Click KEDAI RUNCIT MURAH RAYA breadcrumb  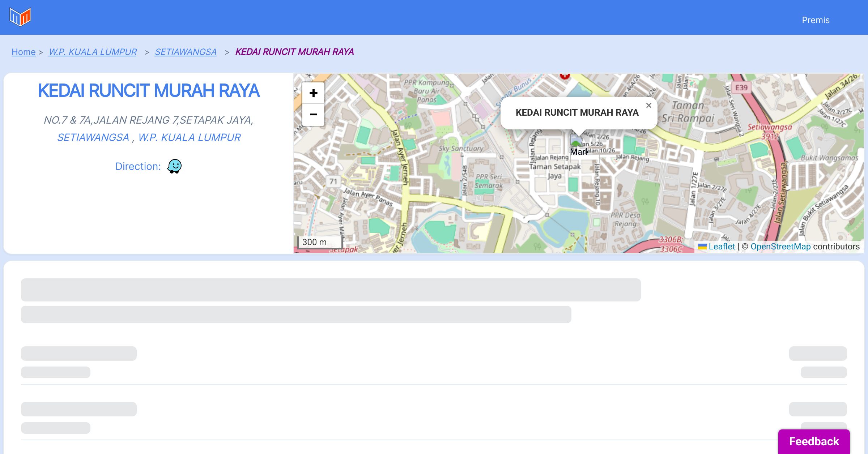coord(294,52)
